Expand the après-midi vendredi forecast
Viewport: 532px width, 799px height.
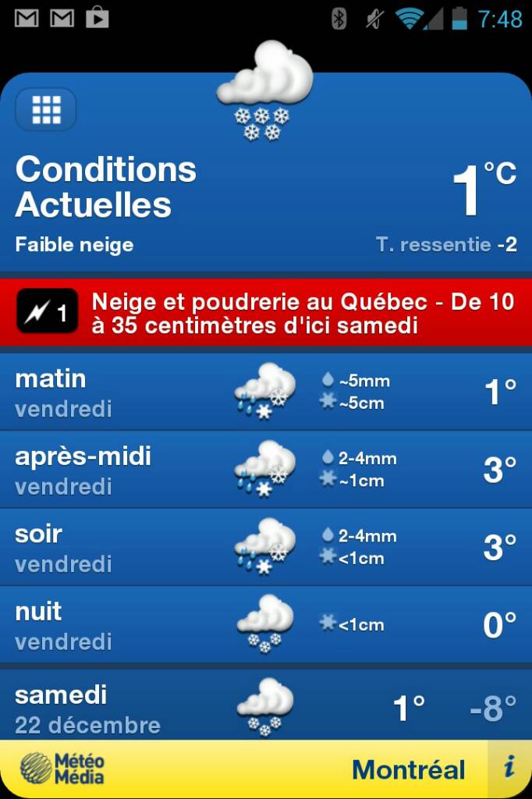(117, 470)
